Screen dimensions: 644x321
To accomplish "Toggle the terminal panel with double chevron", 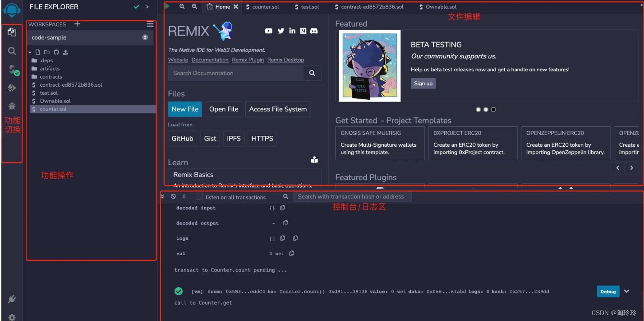I will coord(163,196).
